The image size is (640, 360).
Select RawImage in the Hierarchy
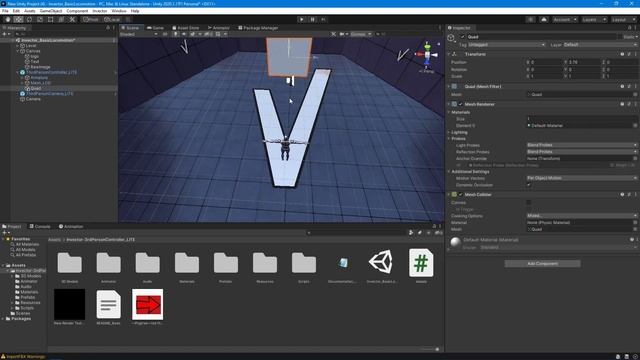[40, 67]
